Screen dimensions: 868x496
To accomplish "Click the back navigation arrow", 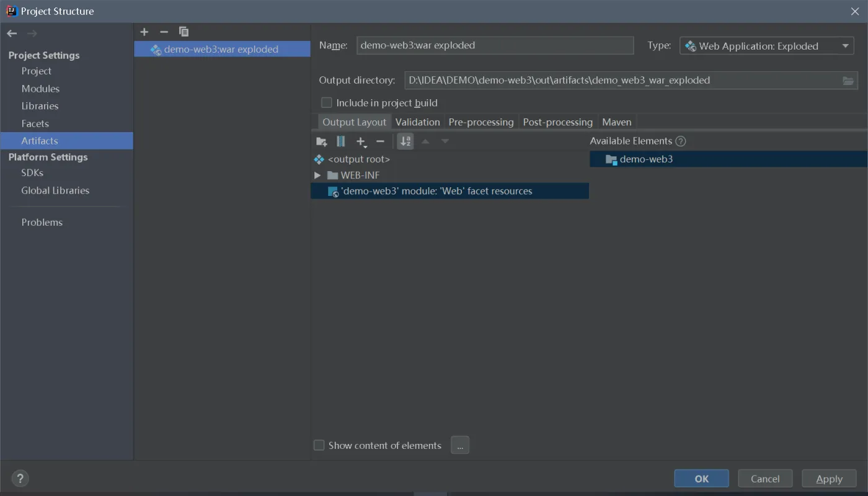I will (x=12, y=33).
